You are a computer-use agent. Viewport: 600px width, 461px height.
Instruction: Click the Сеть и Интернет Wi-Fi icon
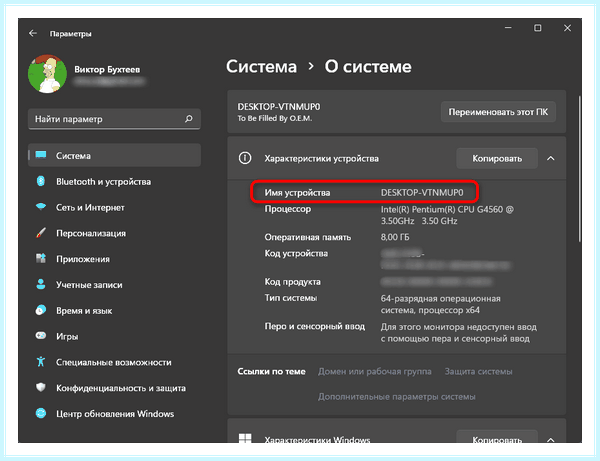point(41,207)
